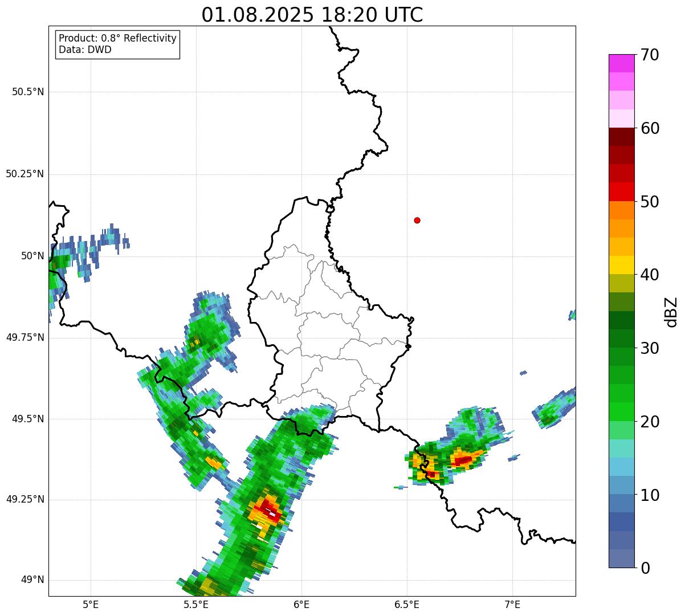Image resolution: width=685 pixels, height=616 pixels.
Task: Click the colorbar 10 tick label
Action: pos(650,495)
